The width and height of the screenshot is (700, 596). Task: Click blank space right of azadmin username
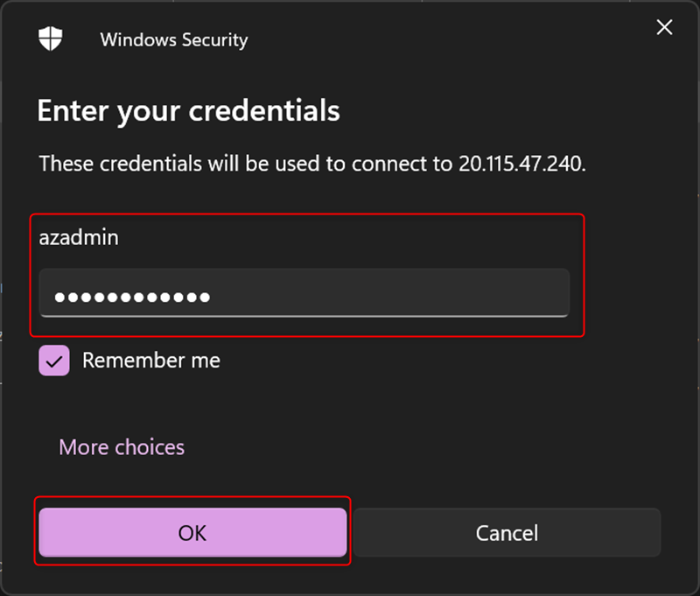tap(350, 237)
